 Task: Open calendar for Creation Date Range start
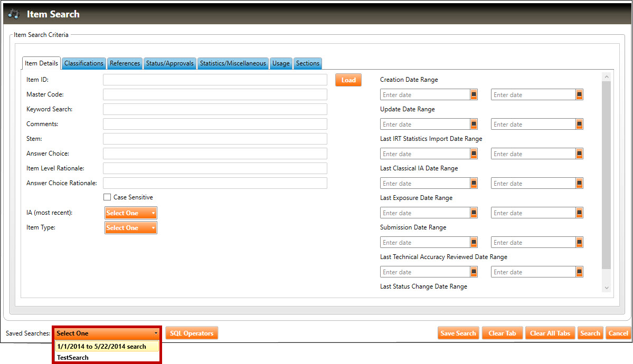tap(474, 94)
